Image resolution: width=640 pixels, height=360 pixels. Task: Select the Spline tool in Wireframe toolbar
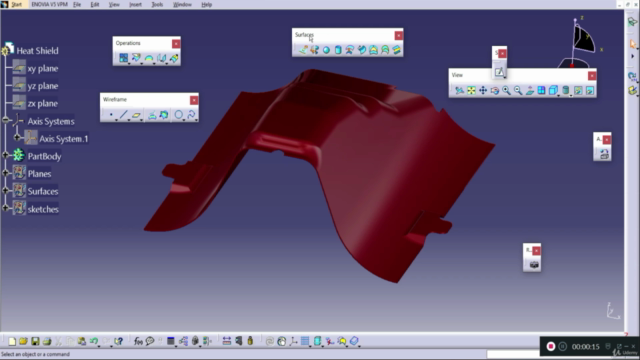click(191, 115)
